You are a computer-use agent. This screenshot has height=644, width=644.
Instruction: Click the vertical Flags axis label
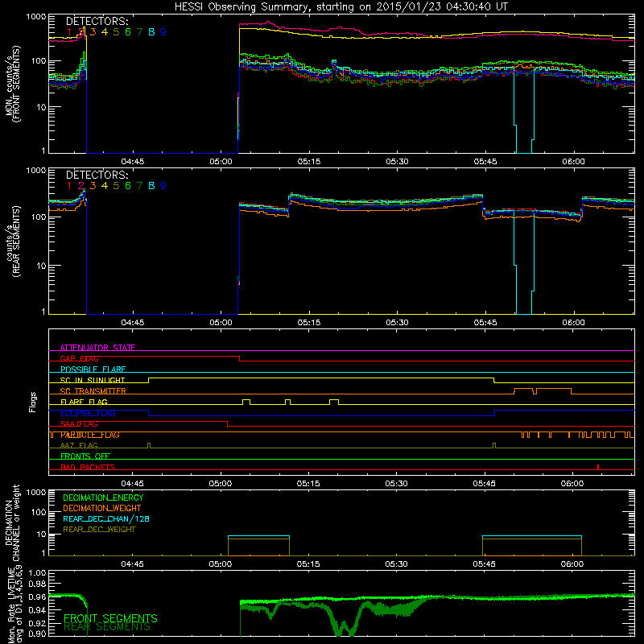(x=33, y=402)
